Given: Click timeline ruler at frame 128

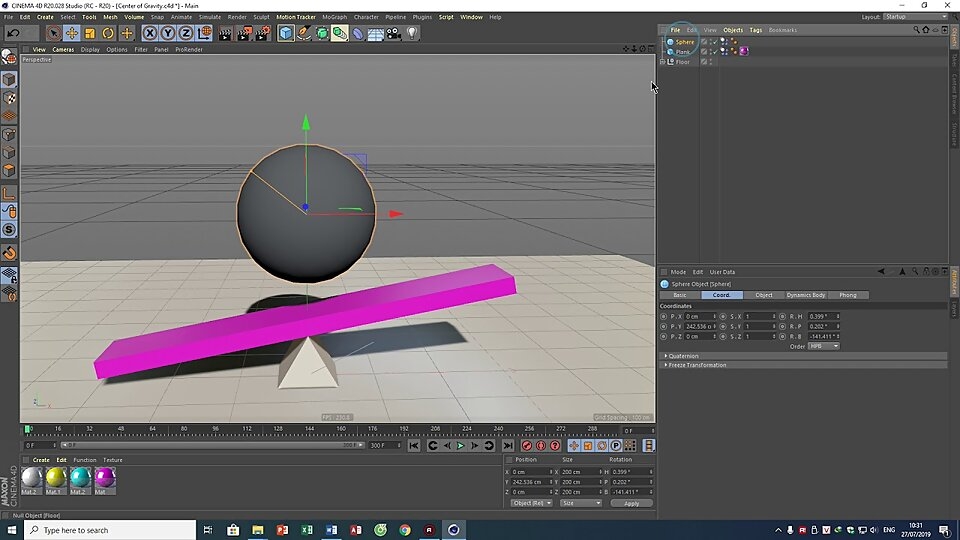Looking at the screenshot, I should pos(278,429).
